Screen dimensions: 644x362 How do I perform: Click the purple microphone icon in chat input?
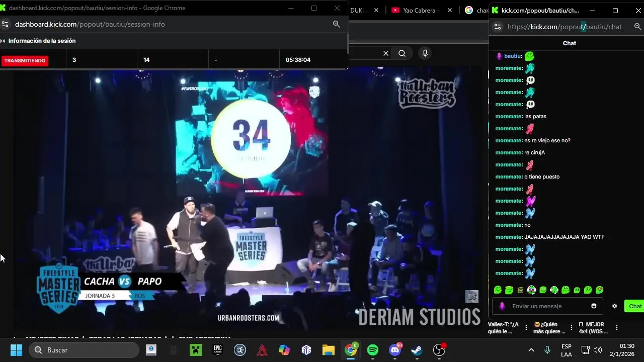[x=502, y=306]
